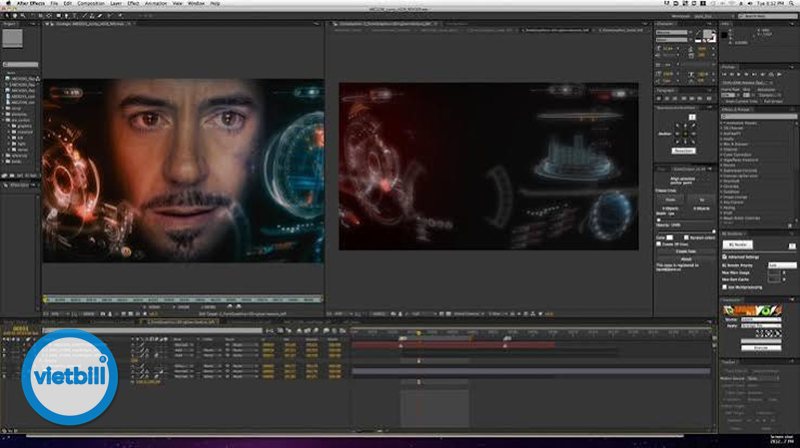Click fill color swatch in Character panel
The image size is (800, 448).
(708, 34)
